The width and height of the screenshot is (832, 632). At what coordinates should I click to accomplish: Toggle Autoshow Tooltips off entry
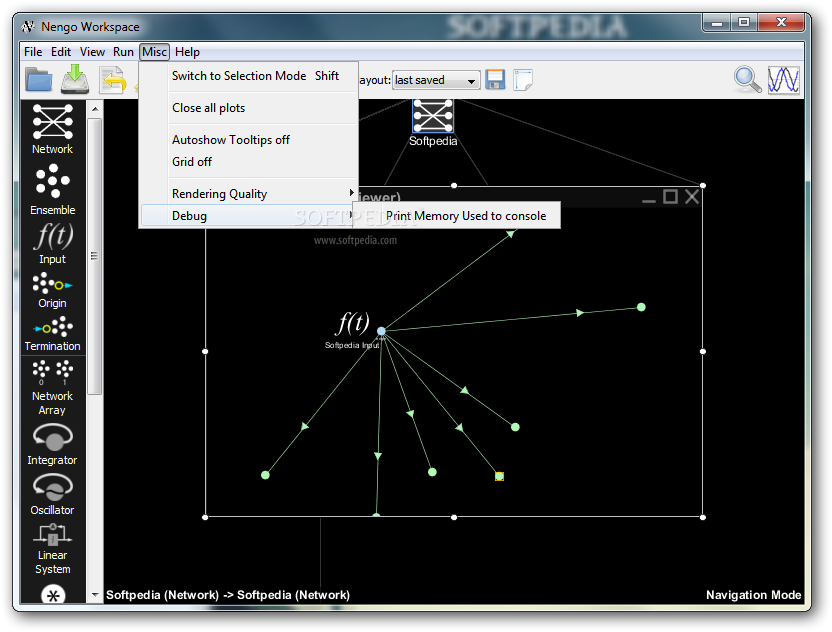point(248,140)
